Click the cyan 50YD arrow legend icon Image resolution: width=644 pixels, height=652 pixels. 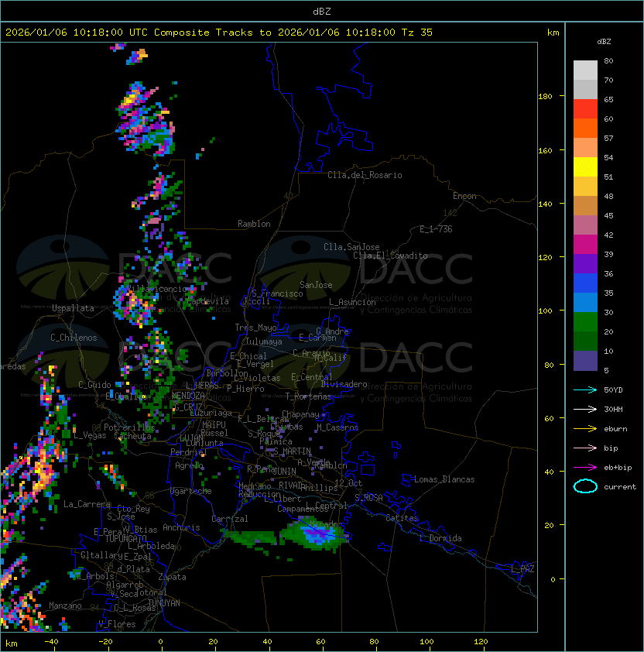pyautogui.click(x=585, y=389)
